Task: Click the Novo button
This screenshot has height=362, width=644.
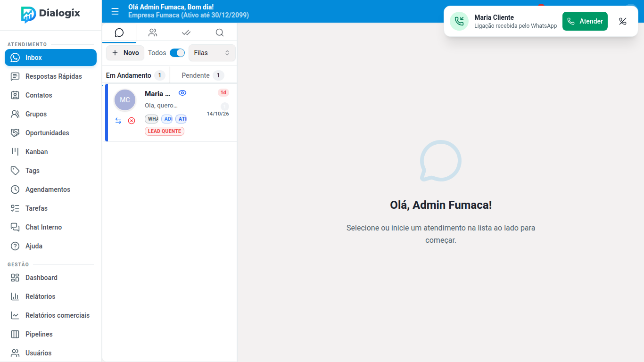Action: coord(125,53)
